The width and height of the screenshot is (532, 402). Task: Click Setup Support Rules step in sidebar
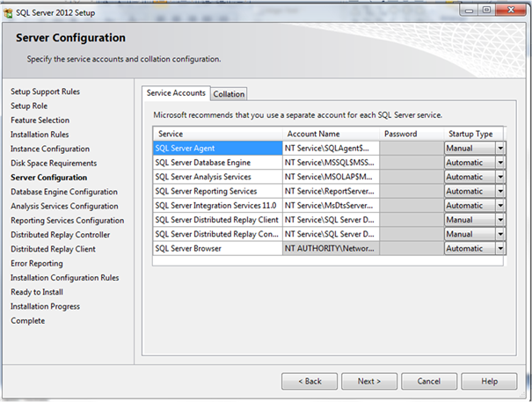point(45,91)
